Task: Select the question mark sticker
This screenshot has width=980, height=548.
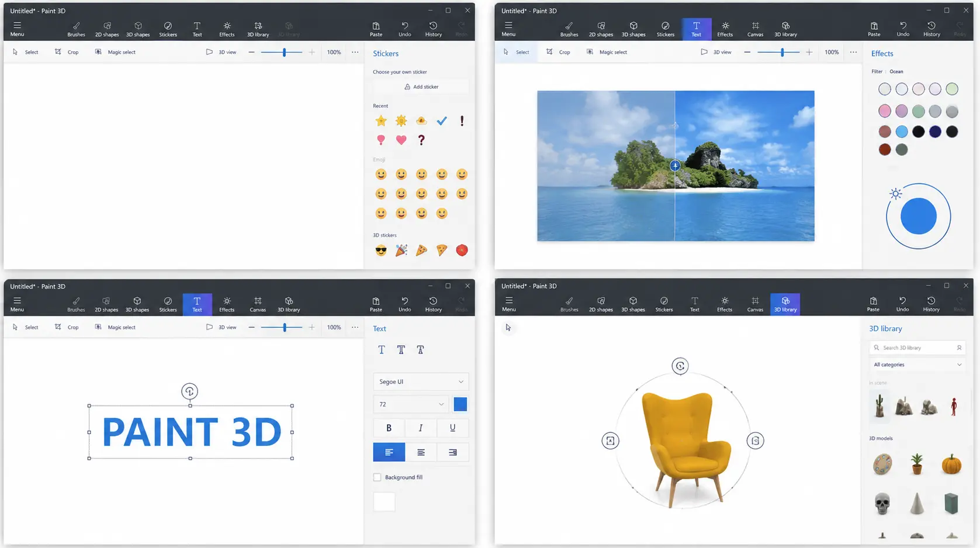Action: (421, 140)
